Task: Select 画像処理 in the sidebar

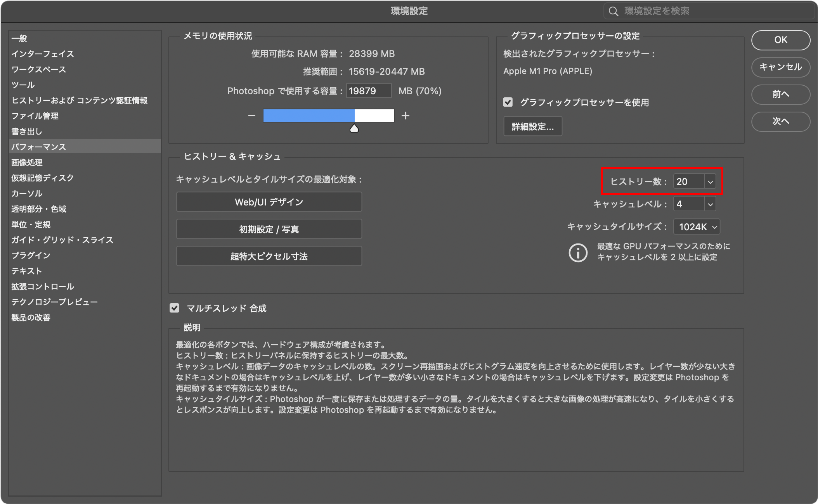Action: point(85,162)
